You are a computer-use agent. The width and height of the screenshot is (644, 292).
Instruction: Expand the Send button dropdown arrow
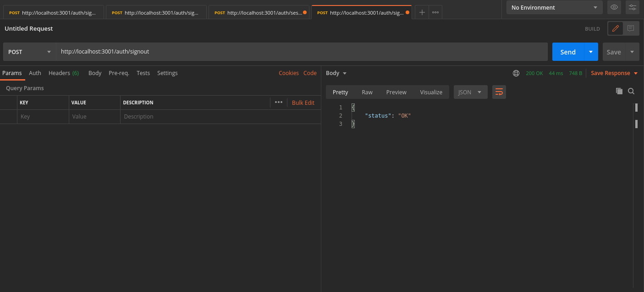[590, 52]
